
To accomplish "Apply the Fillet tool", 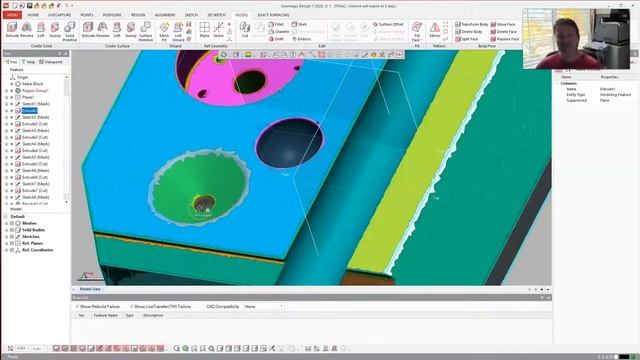I will pos(276,24).
